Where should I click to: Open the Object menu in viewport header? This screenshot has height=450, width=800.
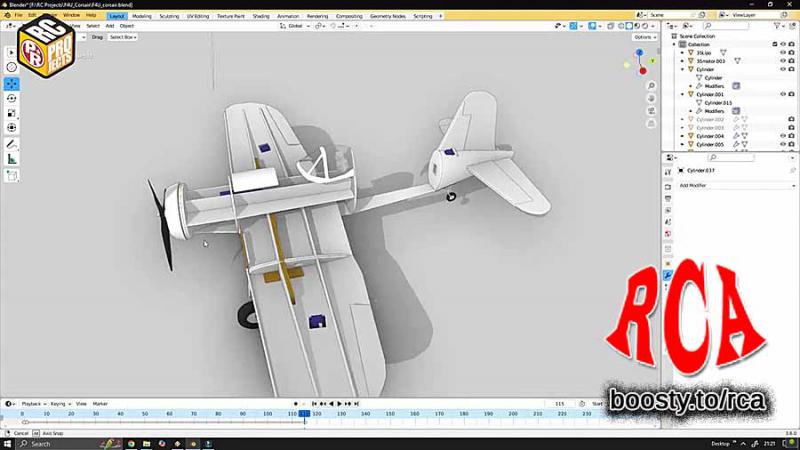(x=127, y=26)
